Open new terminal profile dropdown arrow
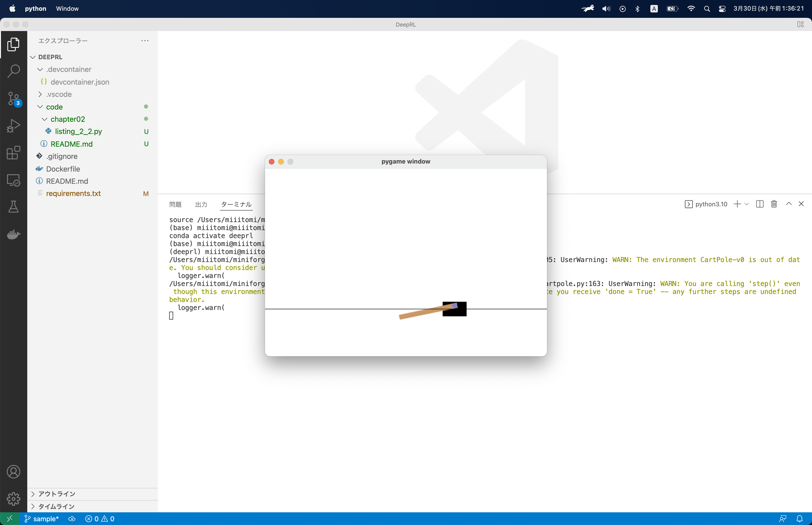The image size is (812, 525). (x=747, y=204)
